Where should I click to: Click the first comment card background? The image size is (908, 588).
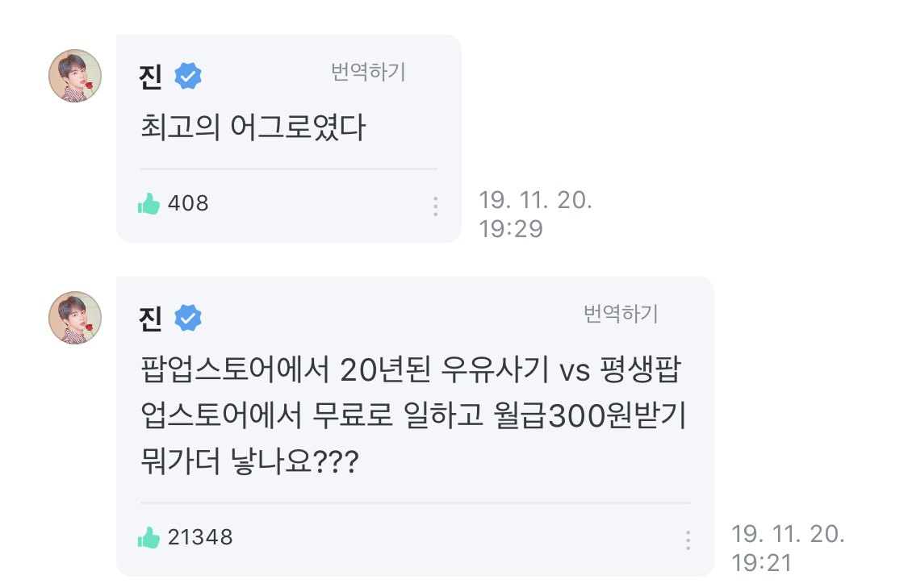click(287, 137)
